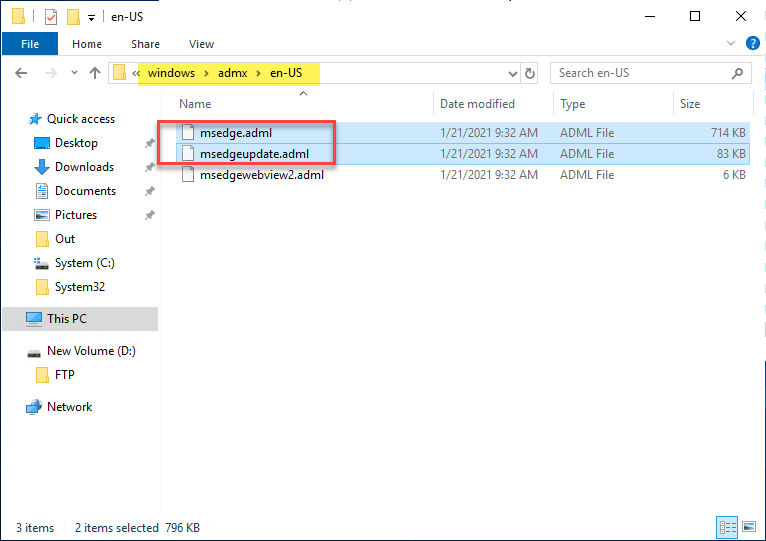Open the Out folder in sidebar
This screenshot has width=766, height=541.
click(x=64, y=238)
